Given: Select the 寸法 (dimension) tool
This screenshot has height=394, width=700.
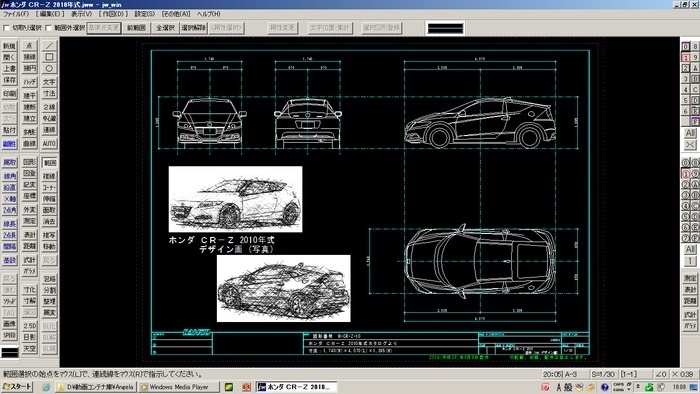Looking at the screenshot, I should pos(49,93).
